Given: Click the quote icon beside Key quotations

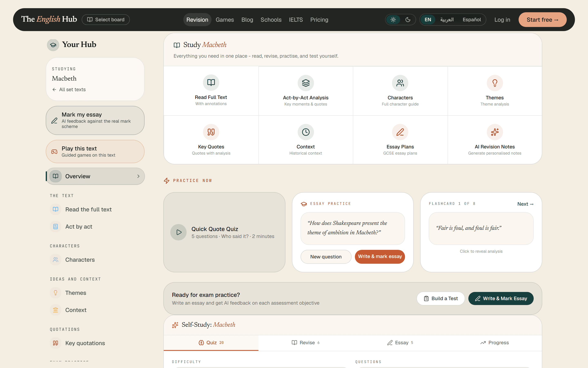Looking at the screenshot, I should tap(55, 343).
